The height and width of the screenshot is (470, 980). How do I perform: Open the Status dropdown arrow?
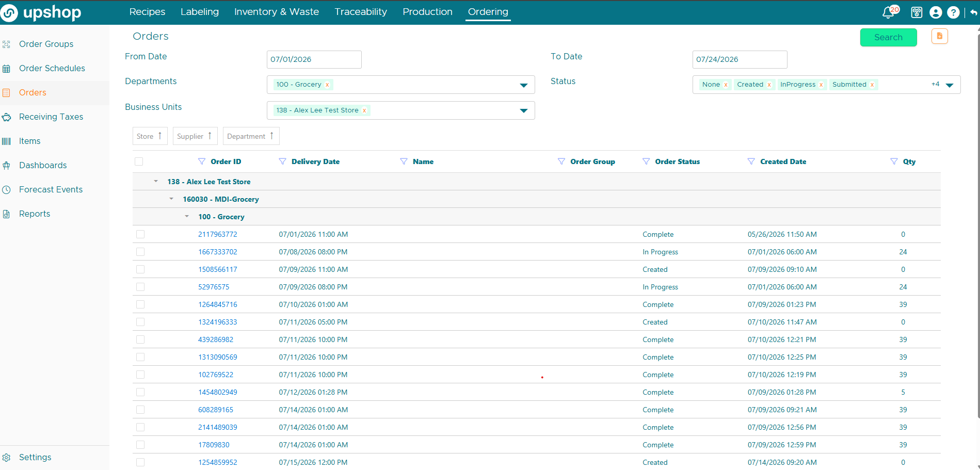tap(950, 85)
